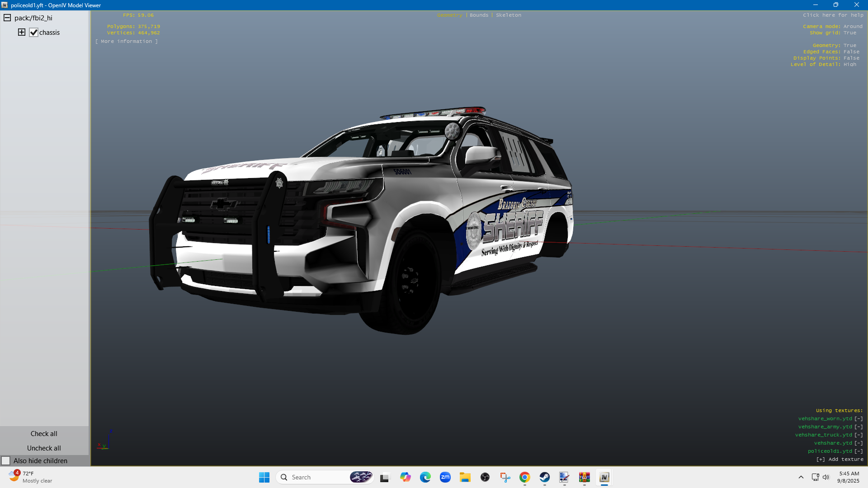Click the Check all button
This screenshot has width=868, height=488.
[x=44, y=433]
